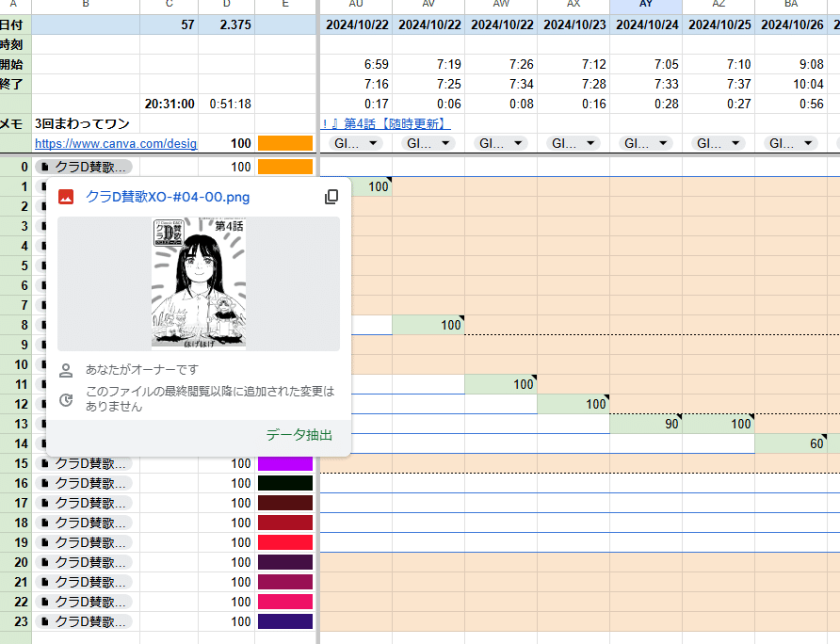Viewport: 840px width, 644px height.
Task: Select the end time cell 7:28
Action: (x=573, y=84)
